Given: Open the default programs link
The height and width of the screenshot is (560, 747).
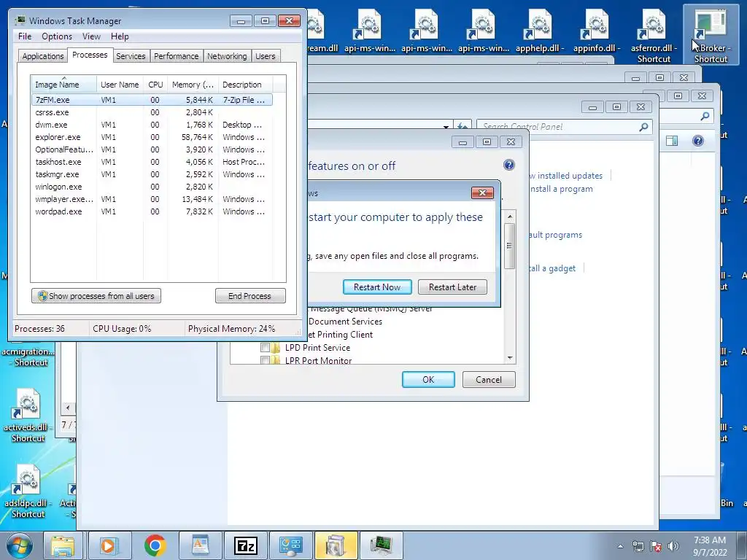Looking at the screenshot, I should (x=555, y=235).
